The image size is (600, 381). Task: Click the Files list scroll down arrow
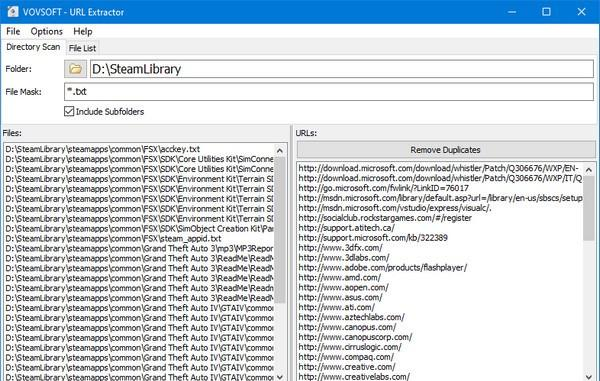pos(280,377)
